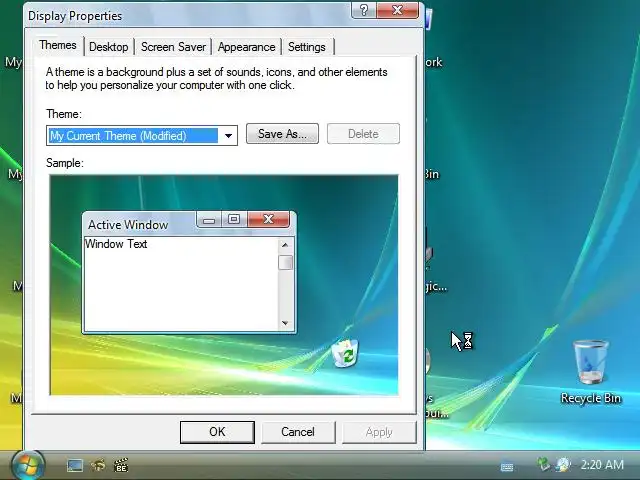The image size is (640, 480).
Task: Click the sample window maximize button
Action: (x=234, y=220)
